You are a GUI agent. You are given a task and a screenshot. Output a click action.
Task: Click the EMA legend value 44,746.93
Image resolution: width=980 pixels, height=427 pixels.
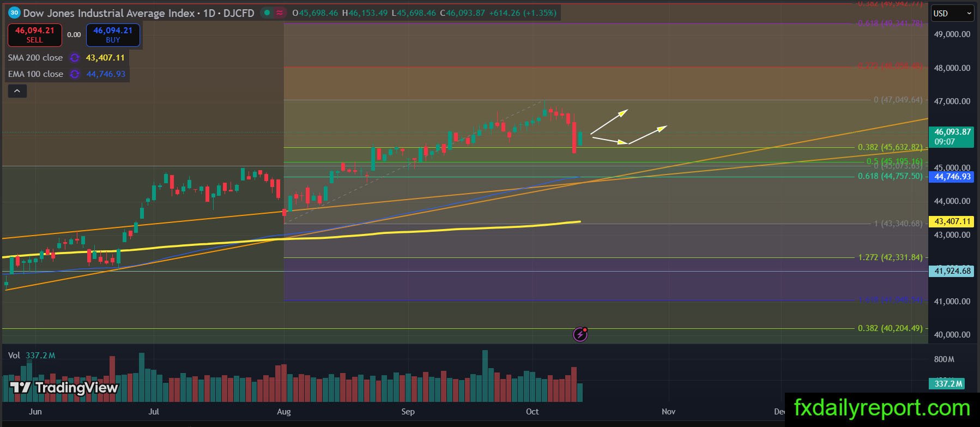(106, 74)
